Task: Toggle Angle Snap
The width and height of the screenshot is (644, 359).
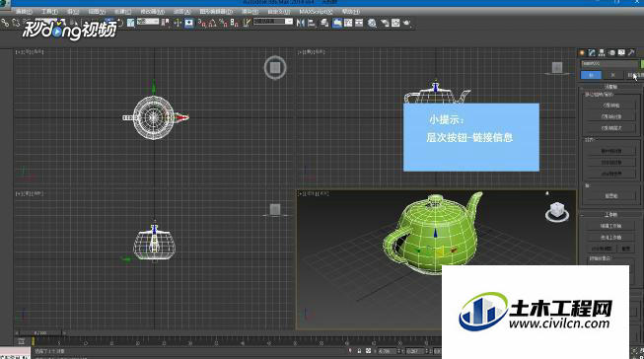Action: point(213,23)
